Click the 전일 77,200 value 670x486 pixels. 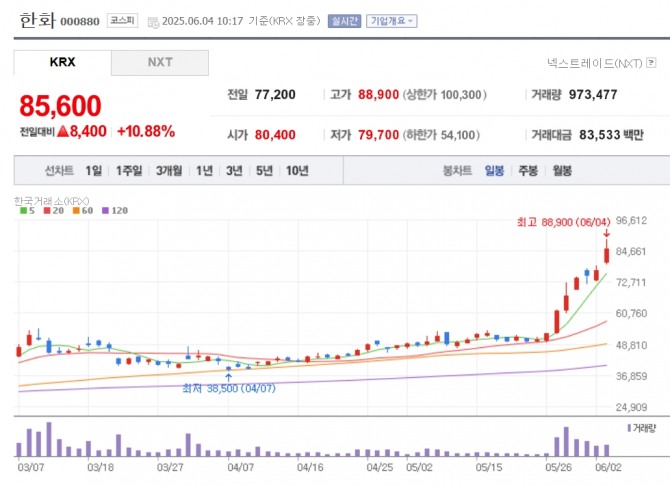click(x=275, y=94)
